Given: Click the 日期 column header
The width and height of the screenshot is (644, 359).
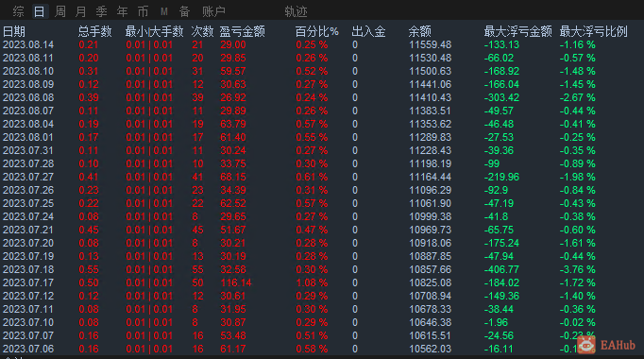Looking at the screenshot, I should [14, 31].
